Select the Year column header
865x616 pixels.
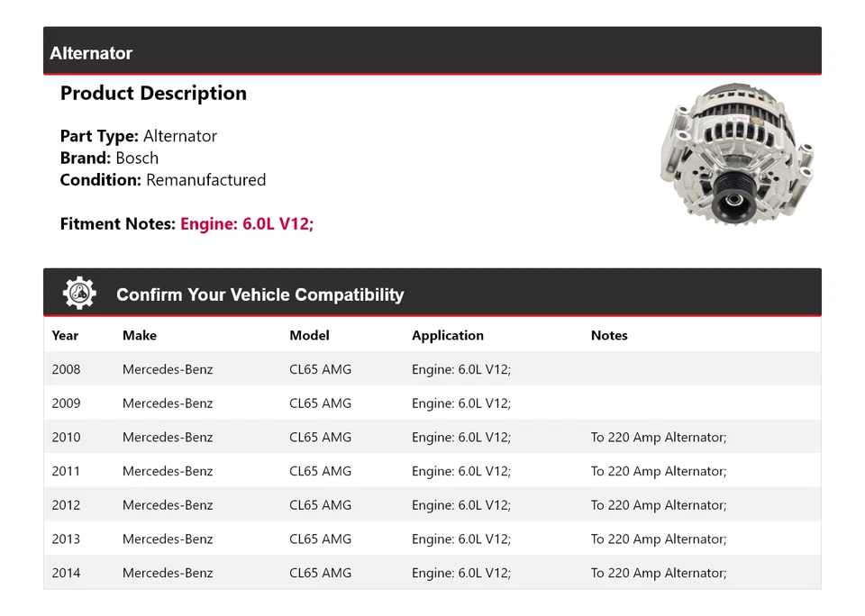click(x=65, y=335)
